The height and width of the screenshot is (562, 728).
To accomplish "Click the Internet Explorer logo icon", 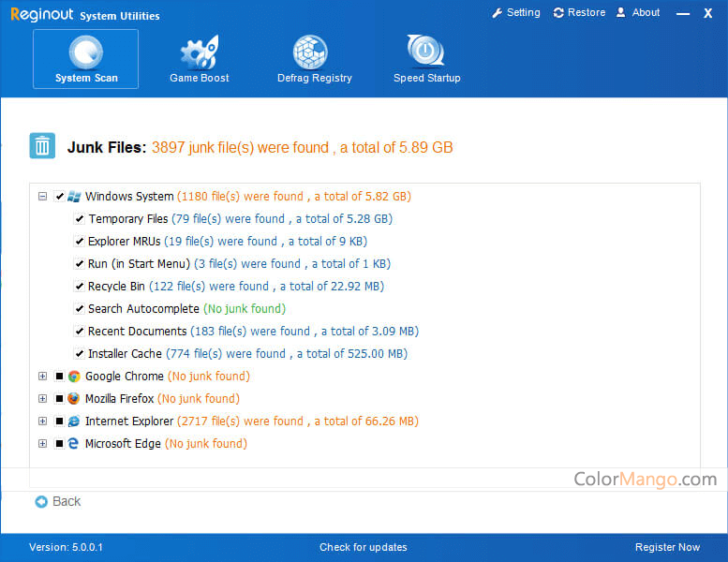I will [74, 421].
